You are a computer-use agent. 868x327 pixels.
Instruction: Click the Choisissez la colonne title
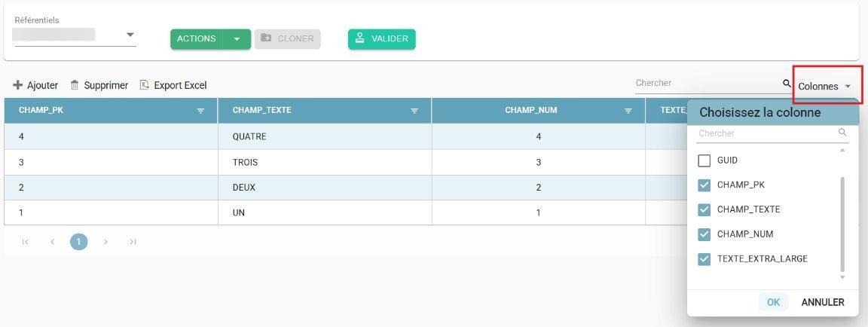759,112
